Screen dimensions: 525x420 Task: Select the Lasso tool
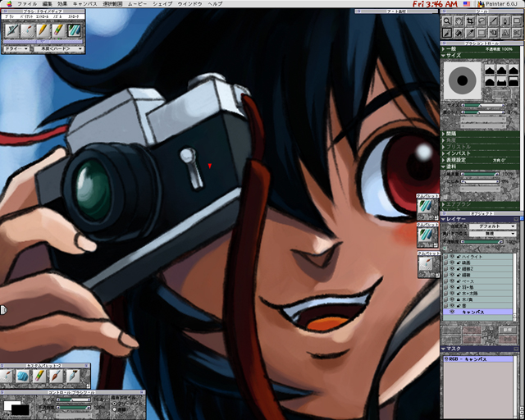pyautogui.click(x=482, y=21)
